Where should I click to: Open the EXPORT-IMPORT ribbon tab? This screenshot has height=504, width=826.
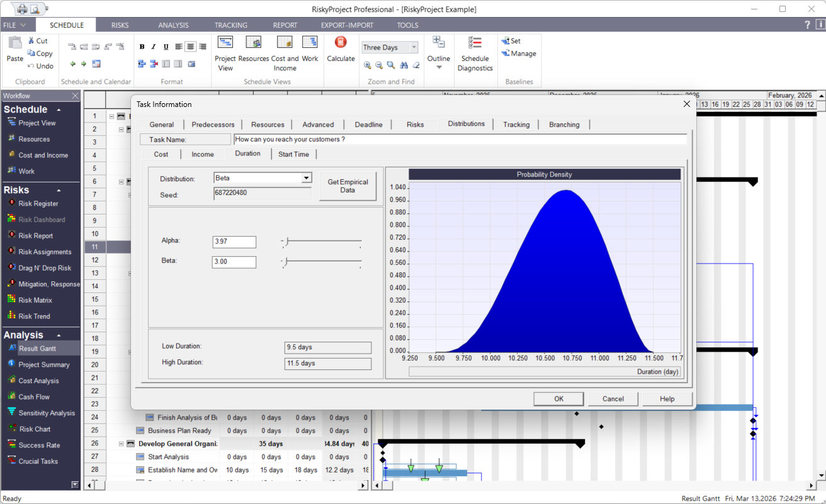click(347, 25)
